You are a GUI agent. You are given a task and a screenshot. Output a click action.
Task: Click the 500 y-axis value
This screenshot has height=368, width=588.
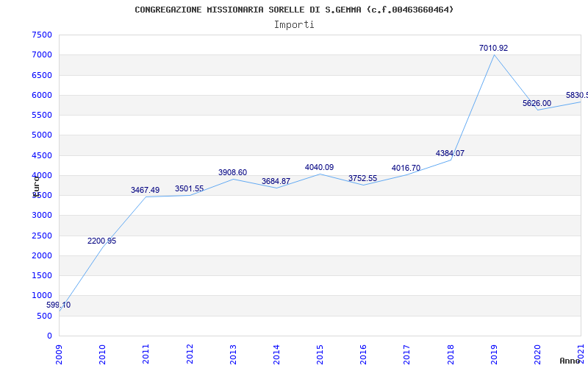[x=45, y=316]
